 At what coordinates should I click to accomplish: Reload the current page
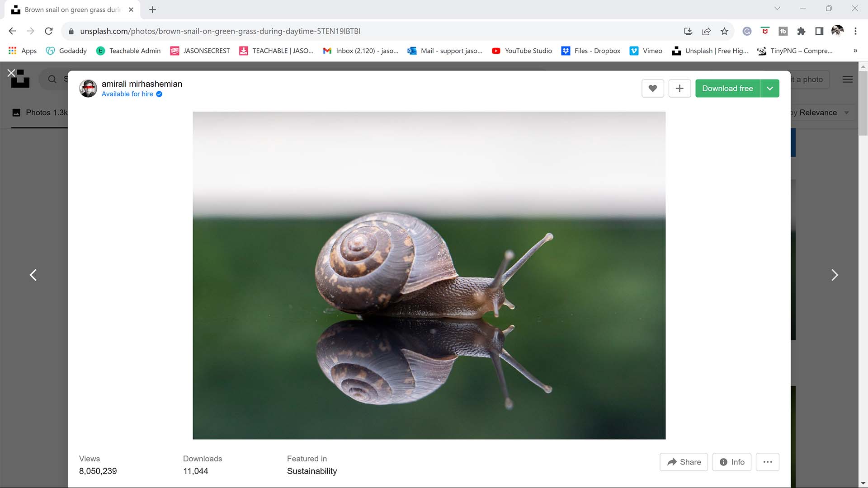point(49,31)
